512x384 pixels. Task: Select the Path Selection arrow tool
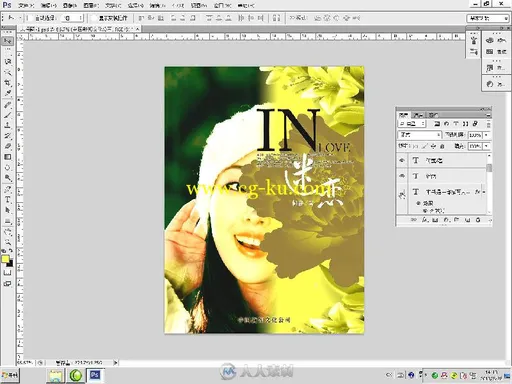tap(8, 210)
